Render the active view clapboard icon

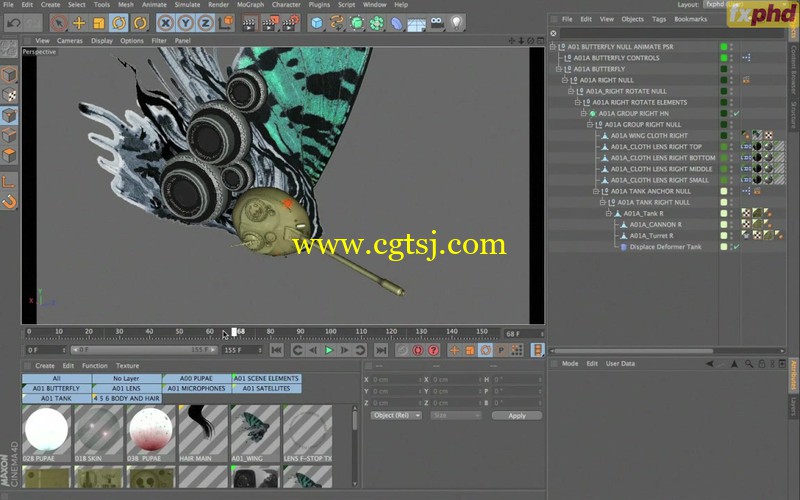(249, 23)
